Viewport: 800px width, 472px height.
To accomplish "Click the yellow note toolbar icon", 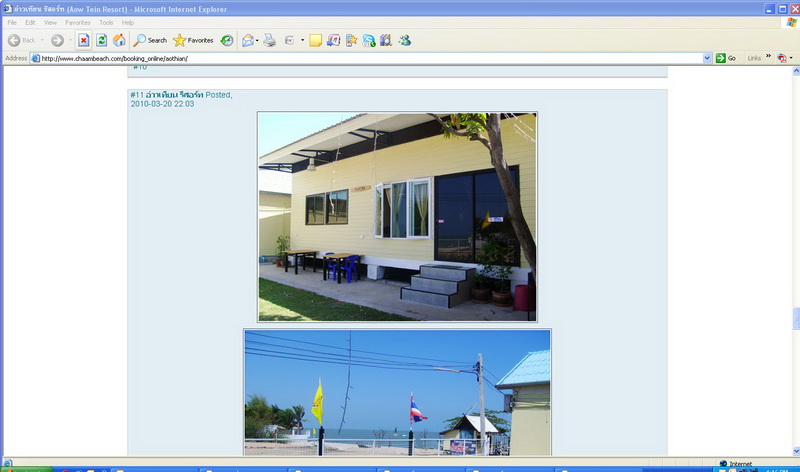I will pyautogui.click(x=315, y=40).
